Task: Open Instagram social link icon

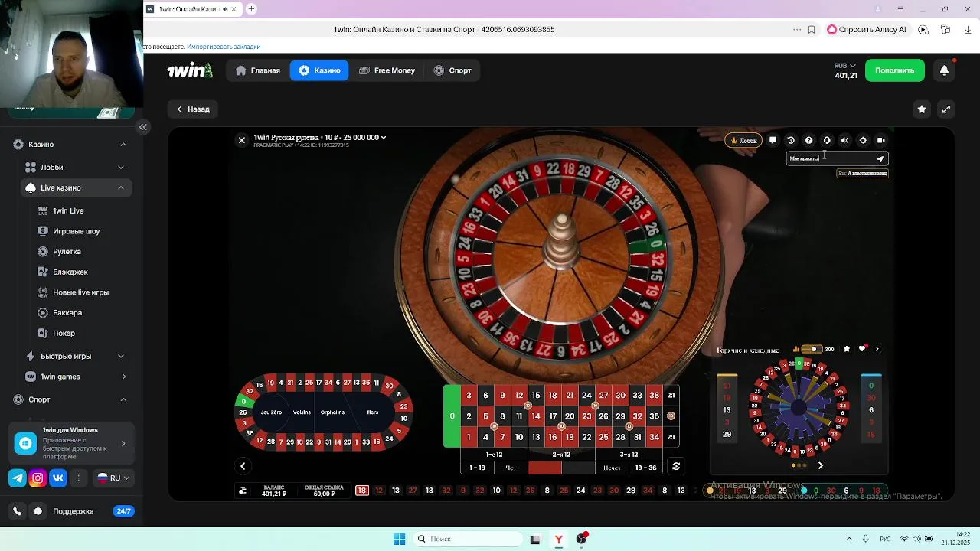Action: pos(38,478)
